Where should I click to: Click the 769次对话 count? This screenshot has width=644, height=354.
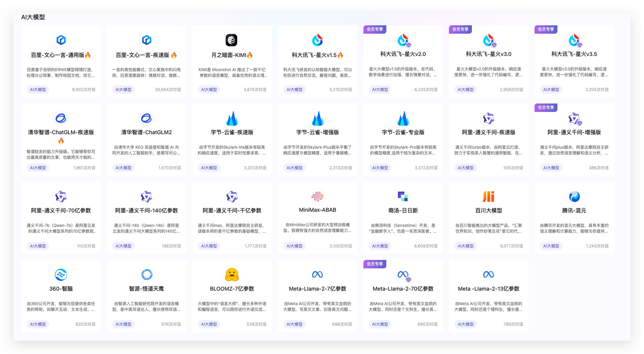(513, 324)
